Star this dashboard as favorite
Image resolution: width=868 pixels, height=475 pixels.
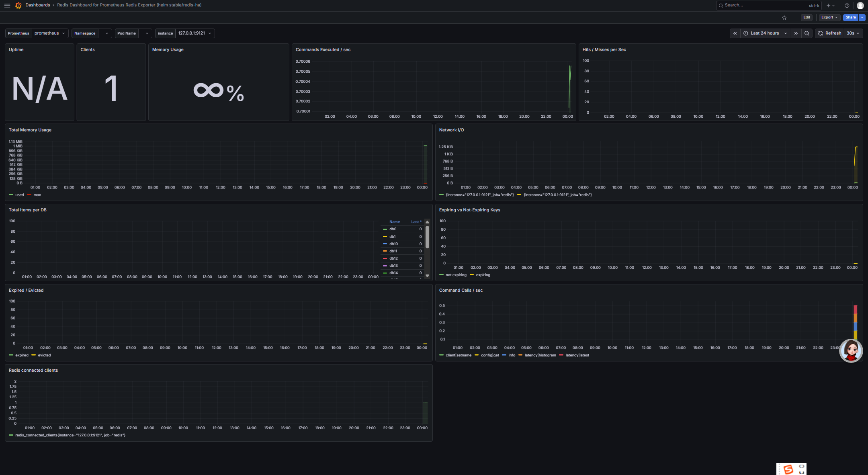coord(784,17)
